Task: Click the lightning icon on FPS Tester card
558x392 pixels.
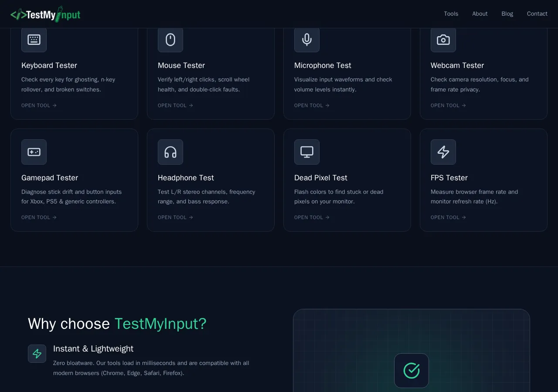Action: click(443, 152)
